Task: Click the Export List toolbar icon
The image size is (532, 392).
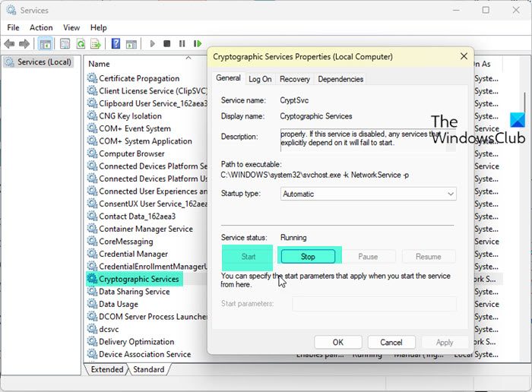Action: point(96,44)
